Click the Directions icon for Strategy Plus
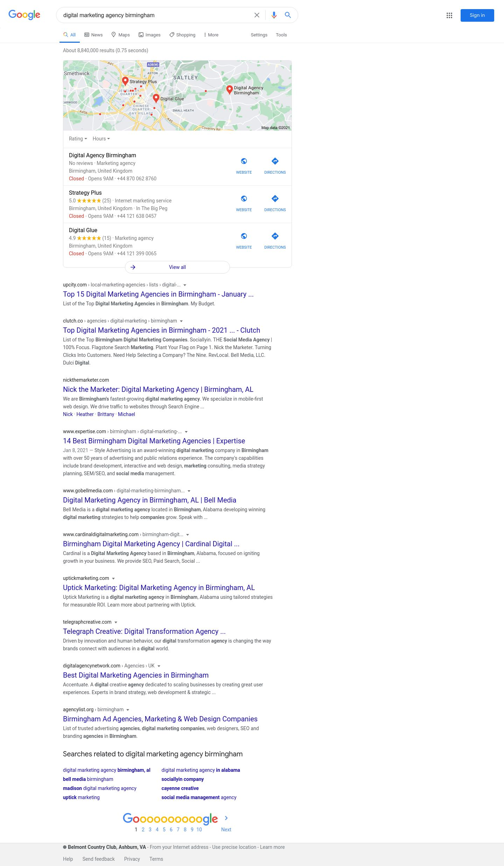The width and height of the screenshot is (504, 866). (275, 199)
